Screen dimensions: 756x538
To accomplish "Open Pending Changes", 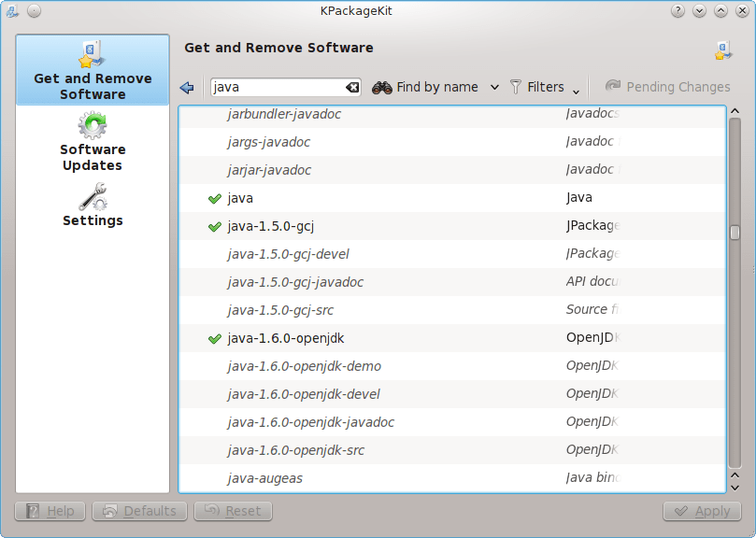I will pos(668,87).
